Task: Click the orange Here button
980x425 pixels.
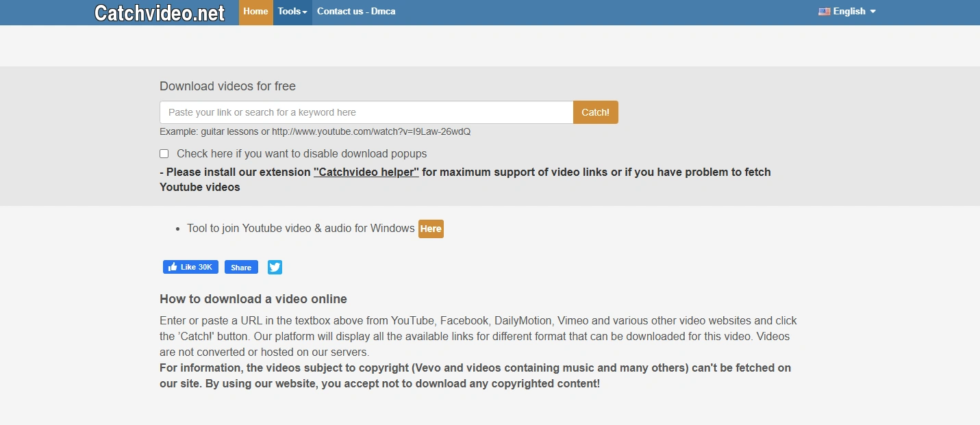Action: (x=431, y=229)
